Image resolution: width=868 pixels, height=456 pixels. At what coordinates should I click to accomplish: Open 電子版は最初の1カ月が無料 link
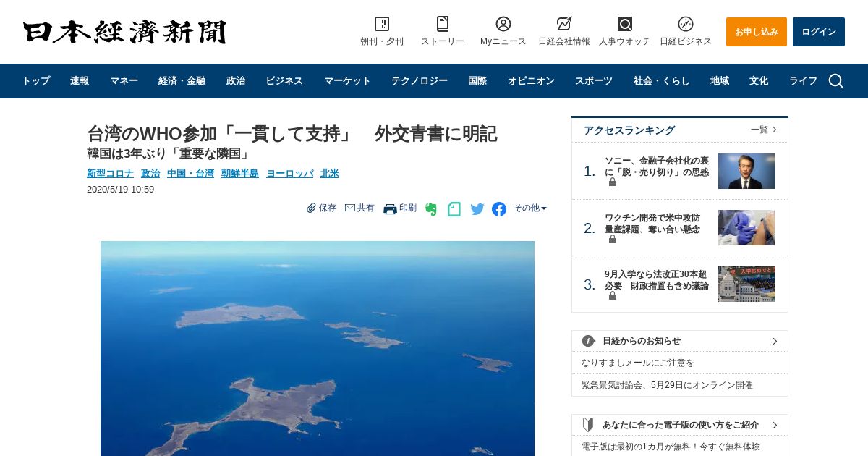(x=671, y=447)
